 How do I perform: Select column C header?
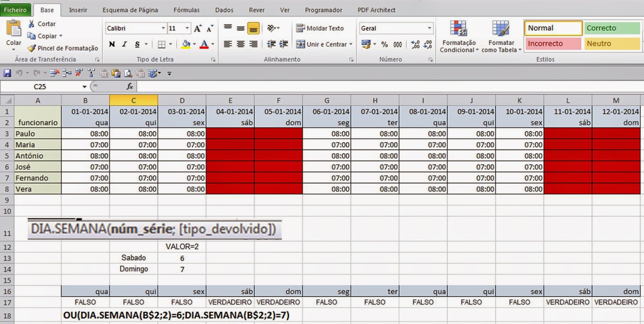[133, 100]
